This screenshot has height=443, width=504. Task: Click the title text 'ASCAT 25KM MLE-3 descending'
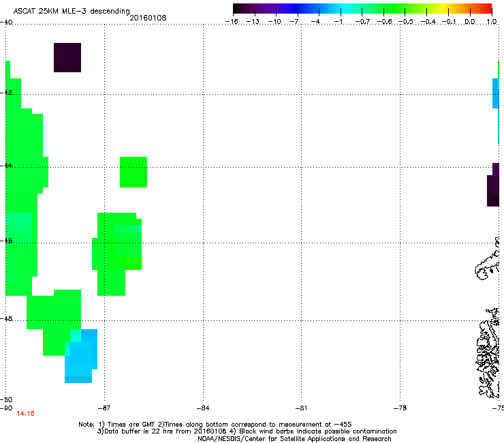[72, 11]
